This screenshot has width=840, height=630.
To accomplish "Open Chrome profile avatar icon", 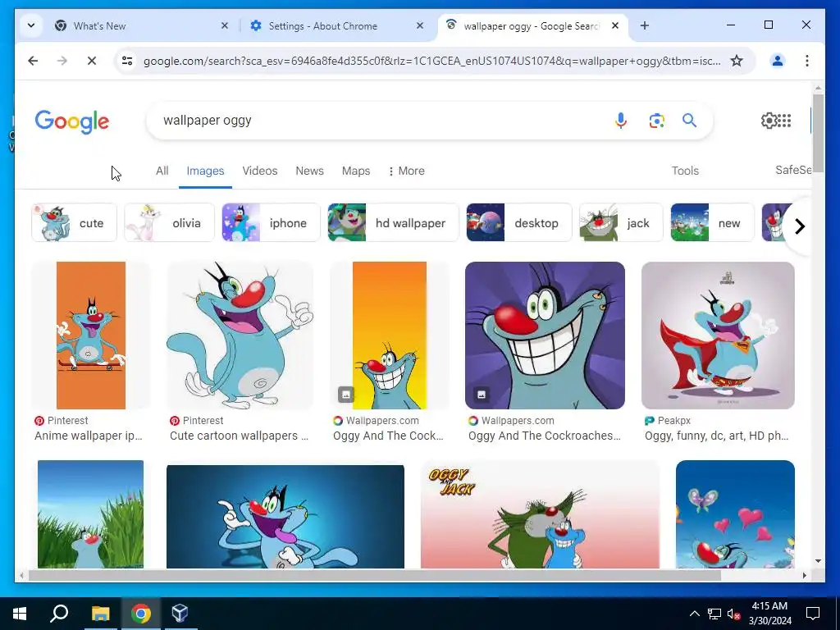I will click(x=778, y=61).
